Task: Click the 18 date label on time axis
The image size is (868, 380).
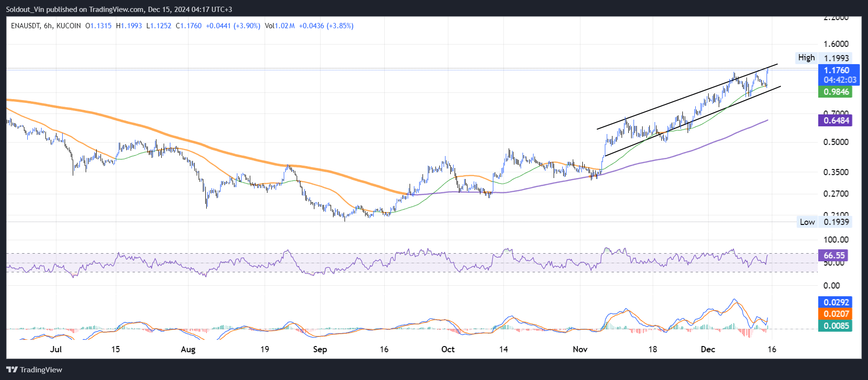Action: [x=653, y=349]
